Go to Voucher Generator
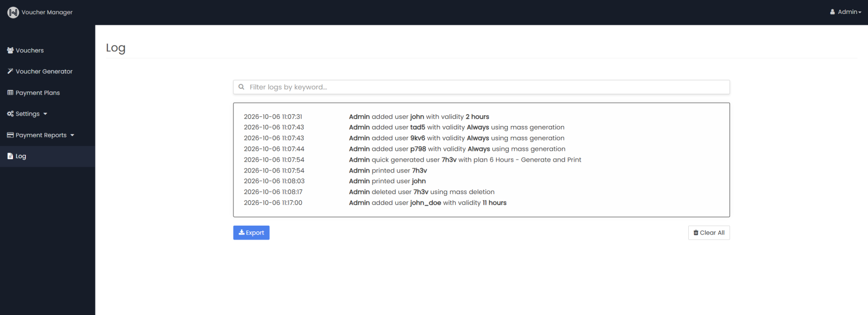This screenshot has height=315, width=868. [48, 71]
